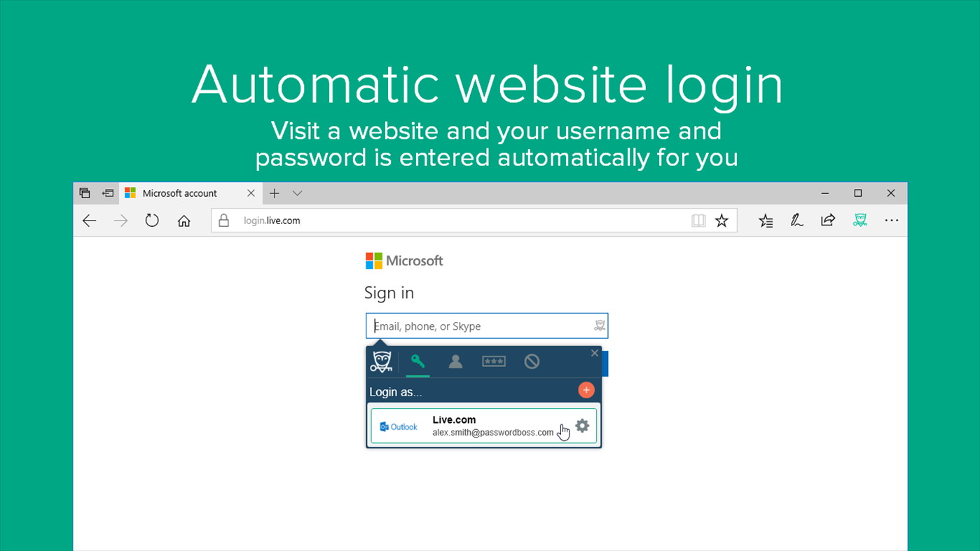980x551 pixels.
Task: Click the owl icon inside email field
Action: [x=600, y=326]
